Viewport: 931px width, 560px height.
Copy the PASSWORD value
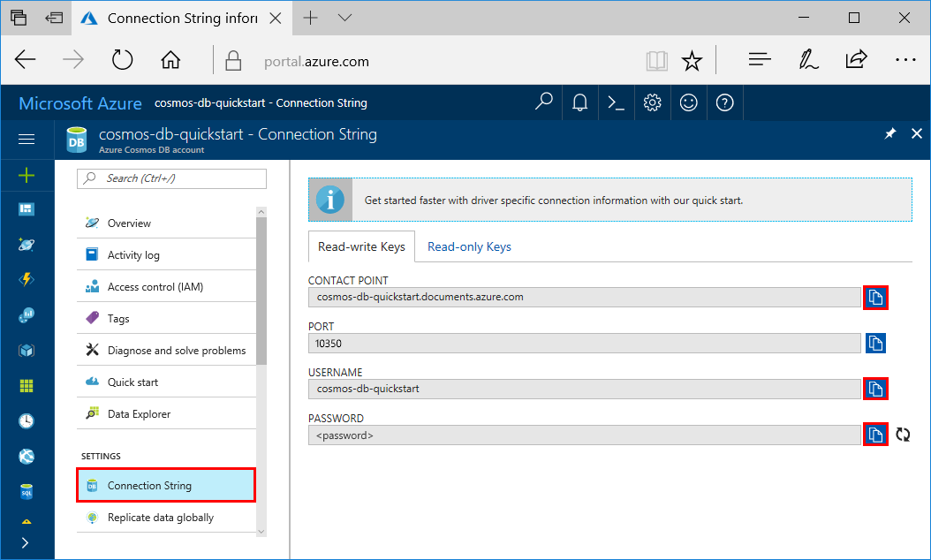click(x=875, y=435)
